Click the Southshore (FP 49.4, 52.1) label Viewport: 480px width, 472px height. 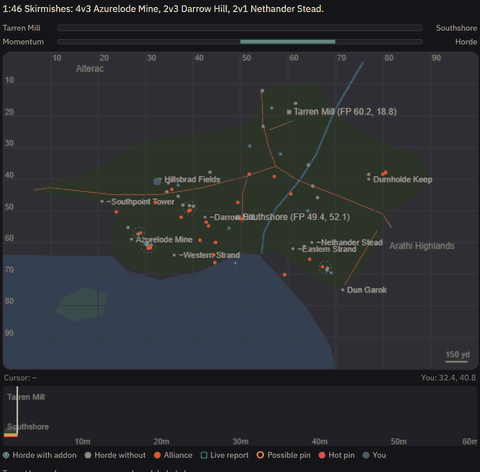[297, 217]
